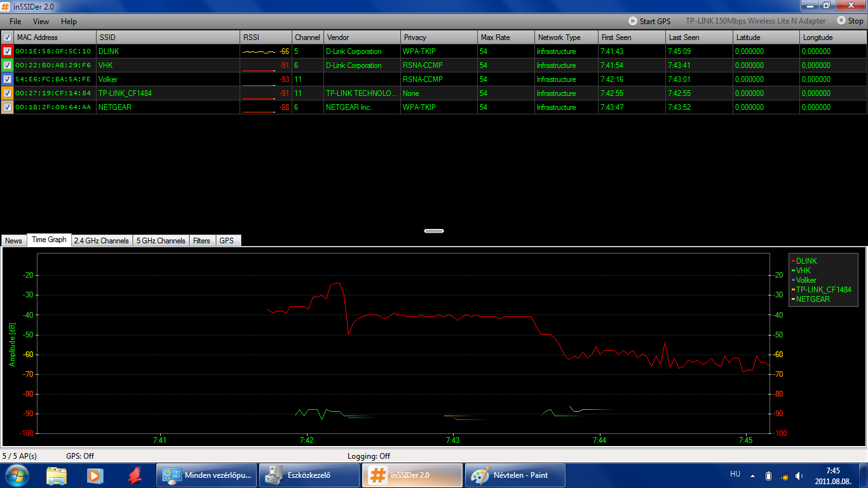Click DLINK in the graph legend

(x=806, y=261)
